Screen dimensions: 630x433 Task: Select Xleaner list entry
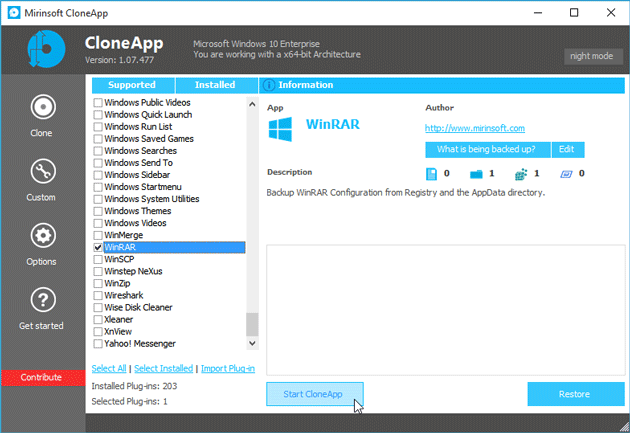tap(119, 320)
